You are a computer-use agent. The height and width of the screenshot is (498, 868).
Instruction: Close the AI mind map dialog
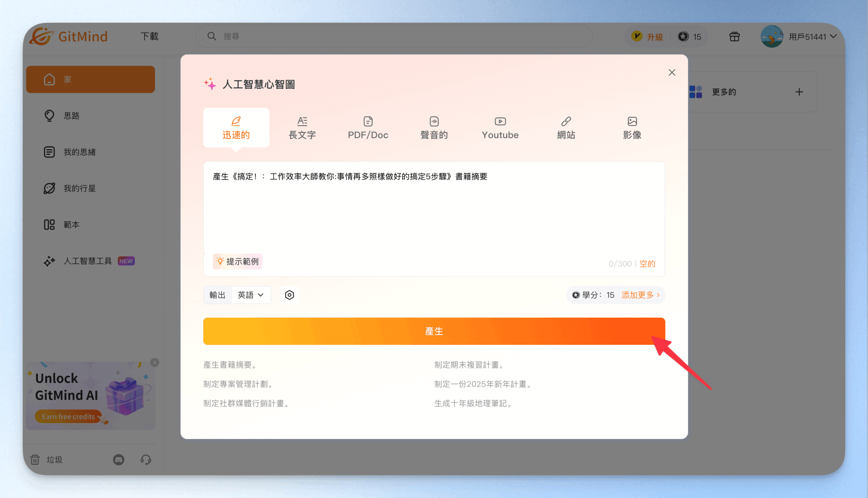point(672,72)
